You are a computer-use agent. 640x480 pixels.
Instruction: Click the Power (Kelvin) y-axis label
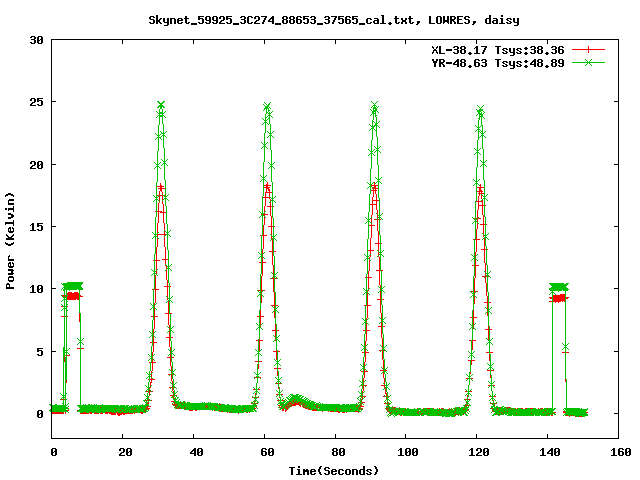pyautogui.click(x=10, y=238)
